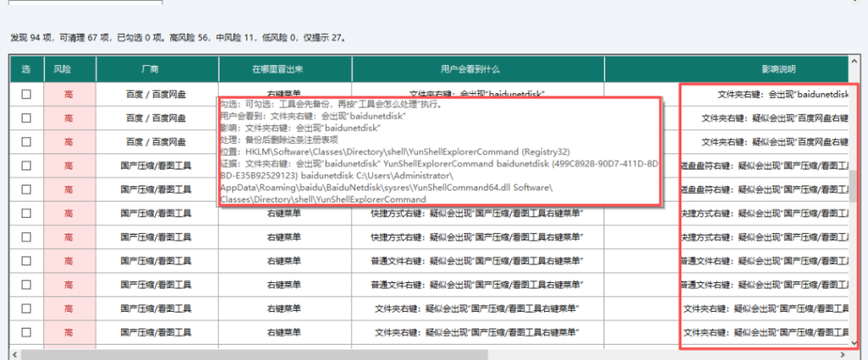Click the 用户会看到什么 column header

[x=478, y=69]
